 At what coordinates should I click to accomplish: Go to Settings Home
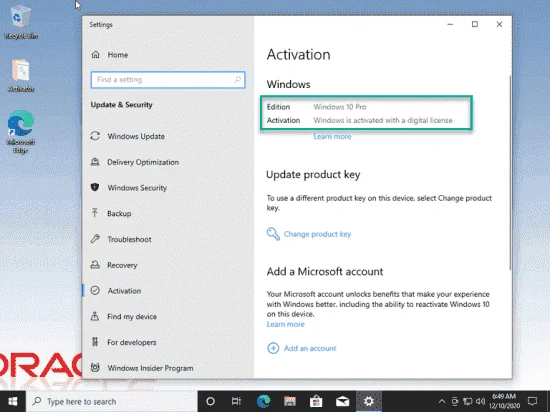(x=109, y=55)
